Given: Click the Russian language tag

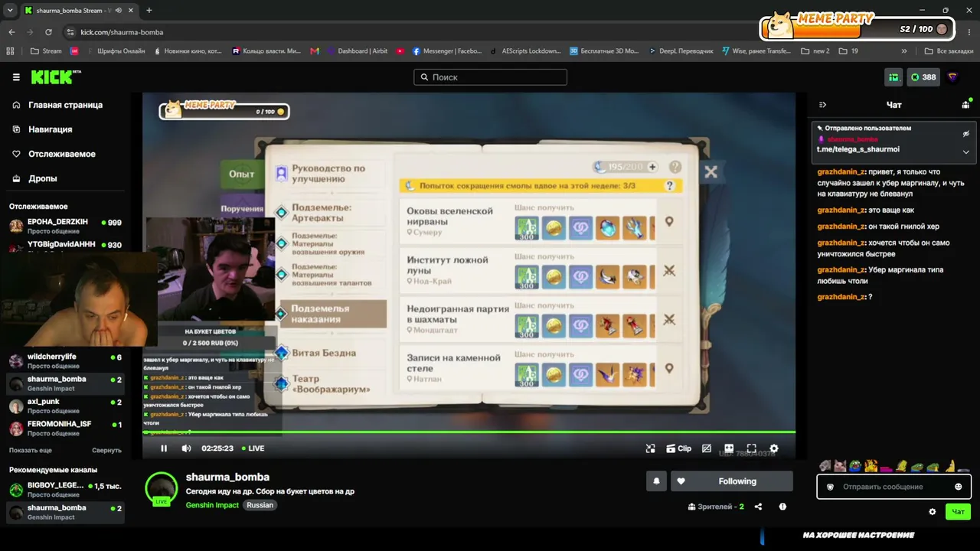Looking at the screenshot, I should coord(260,505).
